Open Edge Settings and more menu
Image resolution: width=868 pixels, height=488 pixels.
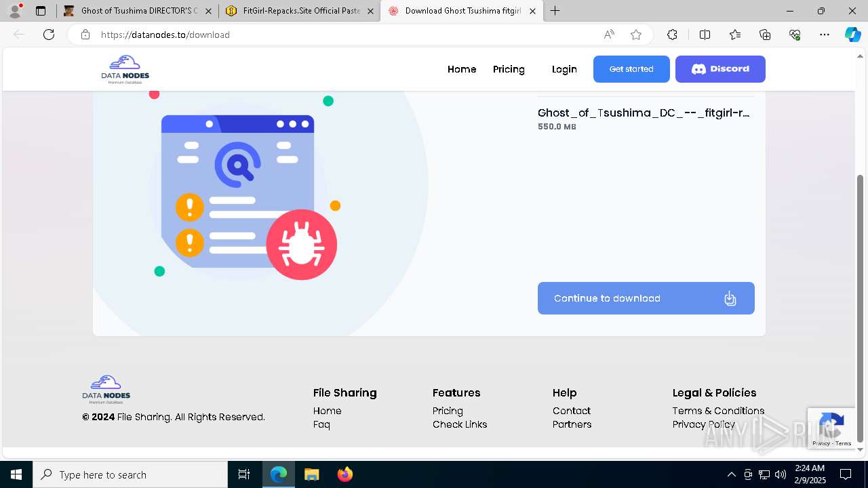825,35
